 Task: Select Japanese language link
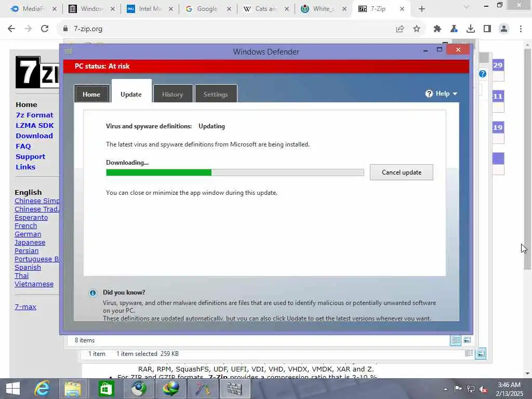(x=30, y=243)
